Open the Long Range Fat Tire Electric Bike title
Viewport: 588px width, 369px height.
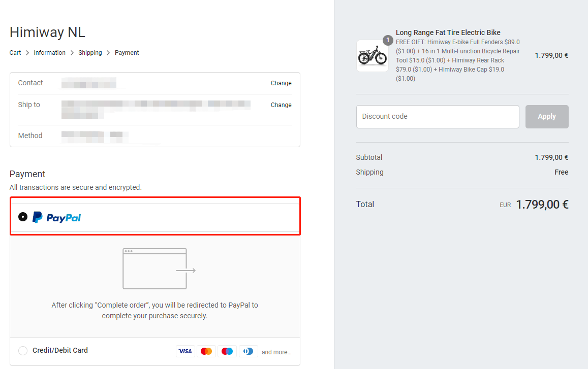448,32
